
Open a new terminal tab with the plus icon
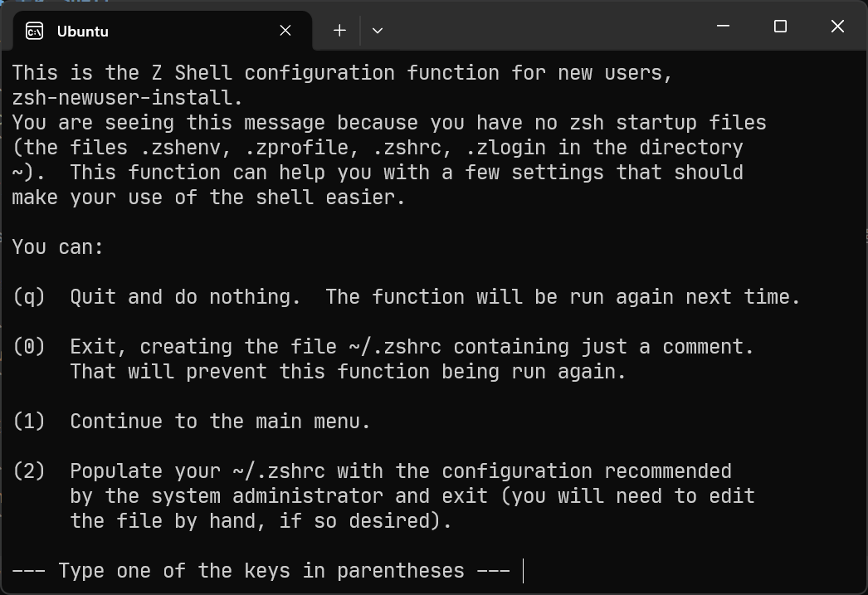point(339,30)
